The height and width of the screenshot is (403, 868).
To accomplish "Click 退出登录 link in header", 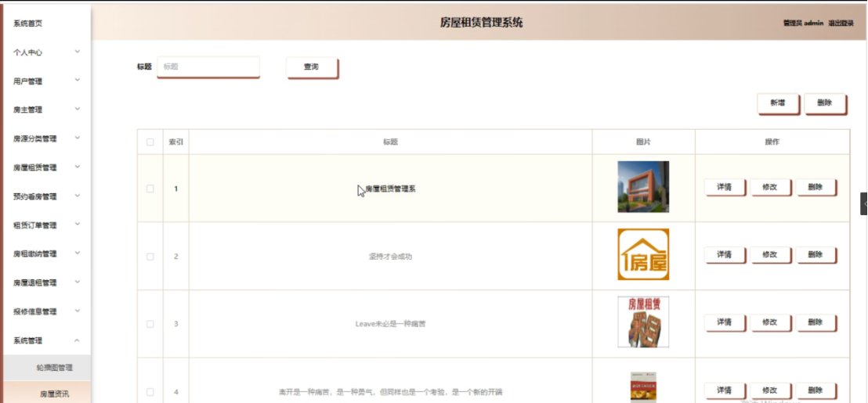I will tap(841, 23).
